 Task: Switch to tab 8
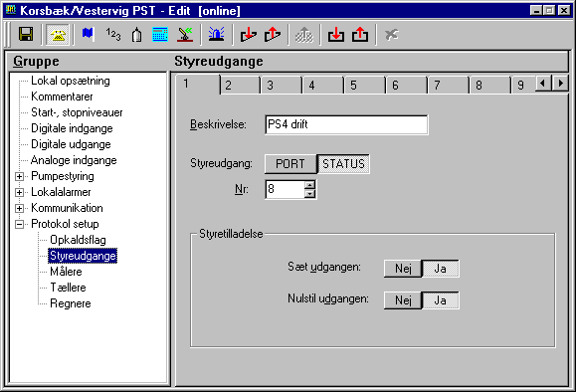[x=490, y=86]
